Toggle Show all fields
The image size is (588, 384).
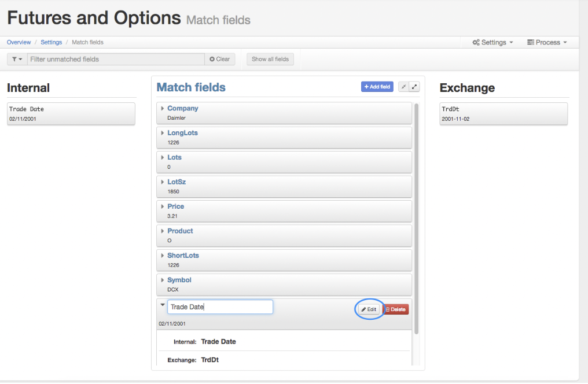click(270, 58)
